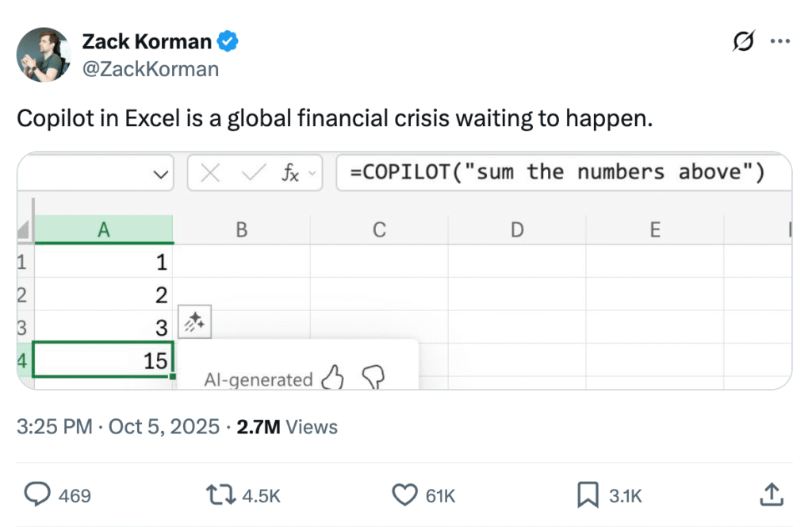Click thumbs up on AI-generated result
The height and width of the screenshot is (527, 812).
[x=332, y=379]
